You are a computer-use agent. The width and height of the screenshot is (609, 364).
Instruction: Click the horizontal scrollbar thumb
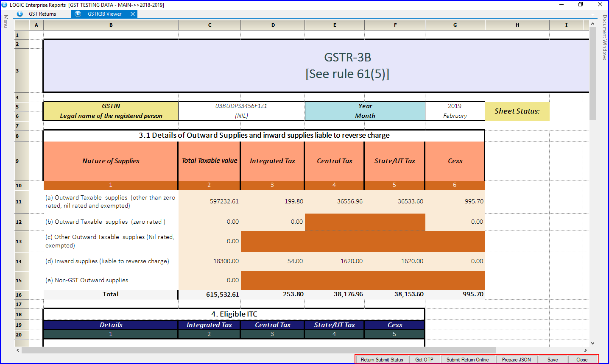coord(259,350)
